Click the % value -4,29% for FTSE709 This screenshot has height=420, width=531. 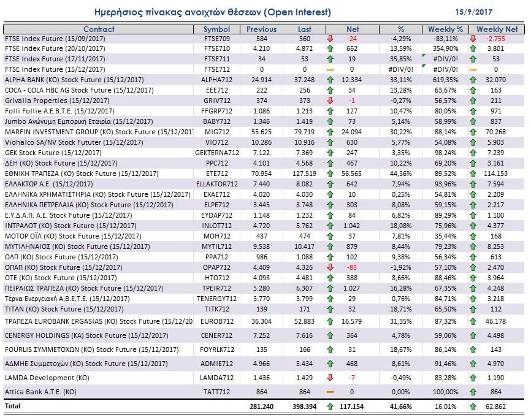click(x=401, y=39)
